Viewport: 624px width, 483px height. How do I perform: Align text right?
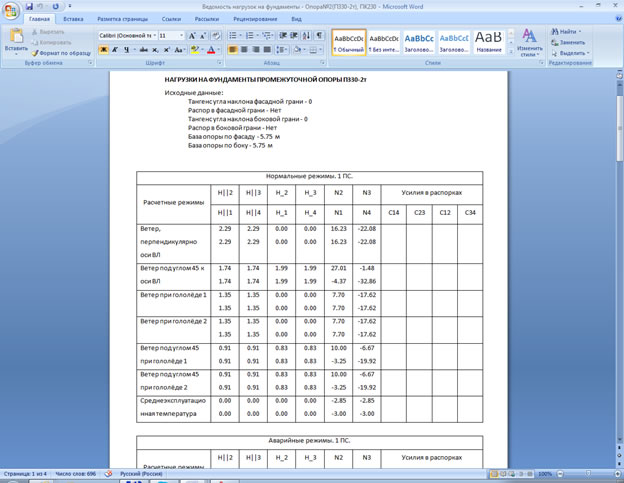pyautogui.click(x=256, y=50)
